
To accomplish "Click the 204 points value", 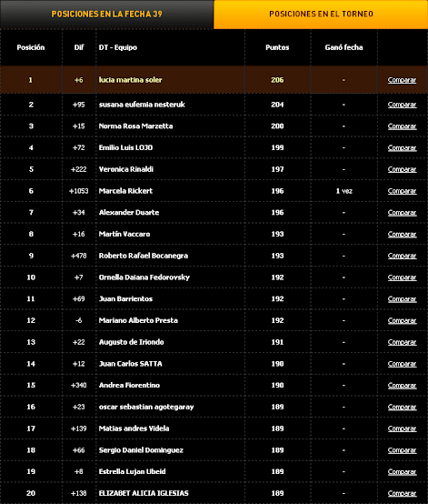I will tap(277, 105).
